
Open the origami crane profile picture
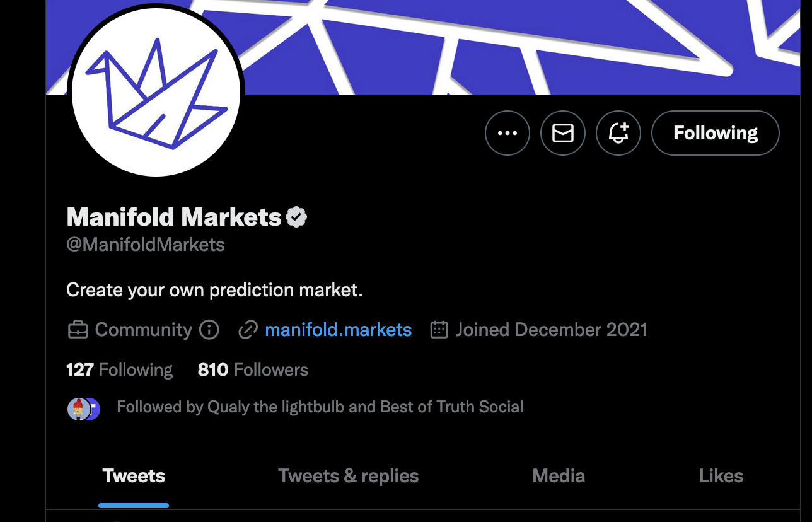tap(156, 93)
